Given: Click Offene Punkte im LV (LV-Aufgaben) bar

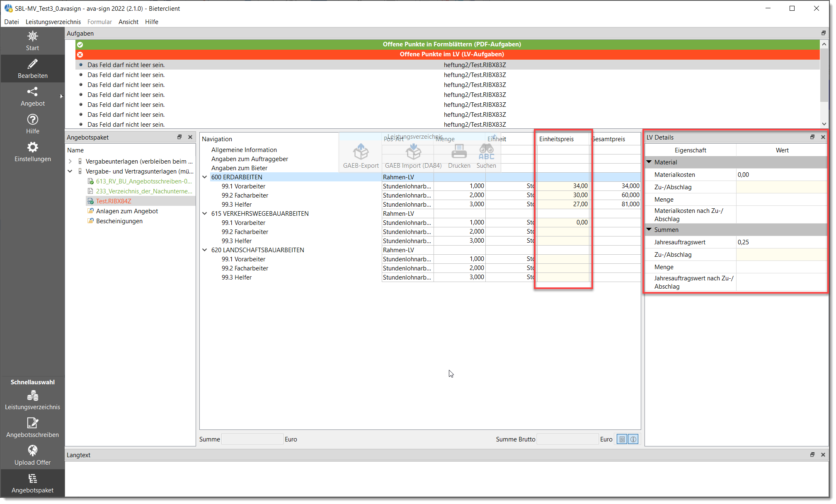Looking at the screenshot, I should tap(447, 54).
